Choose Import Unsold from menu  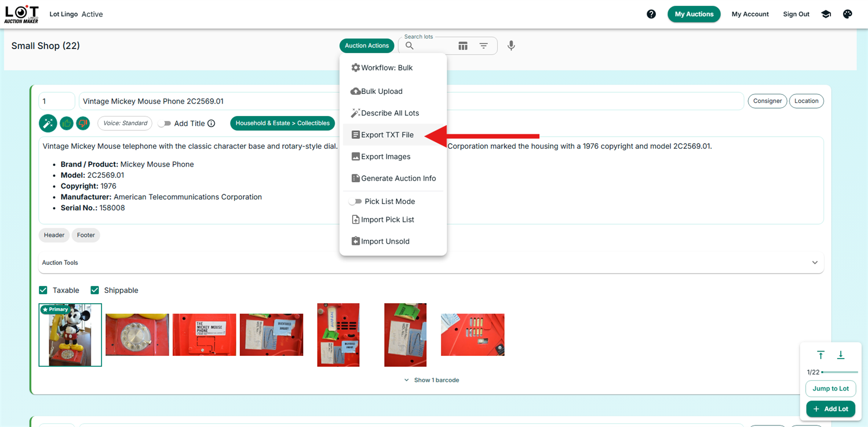[393, 241]
